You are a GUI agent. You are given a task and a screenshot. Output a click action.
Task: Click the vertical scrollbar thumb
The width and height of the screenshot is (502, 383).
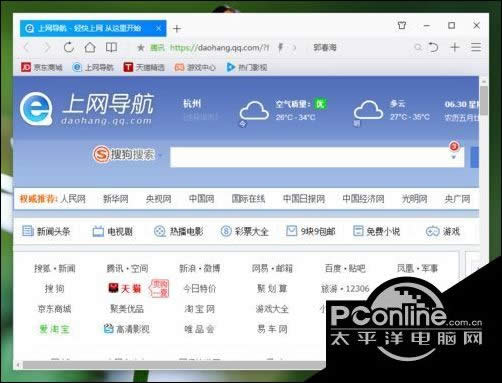(x=484, y=100)
